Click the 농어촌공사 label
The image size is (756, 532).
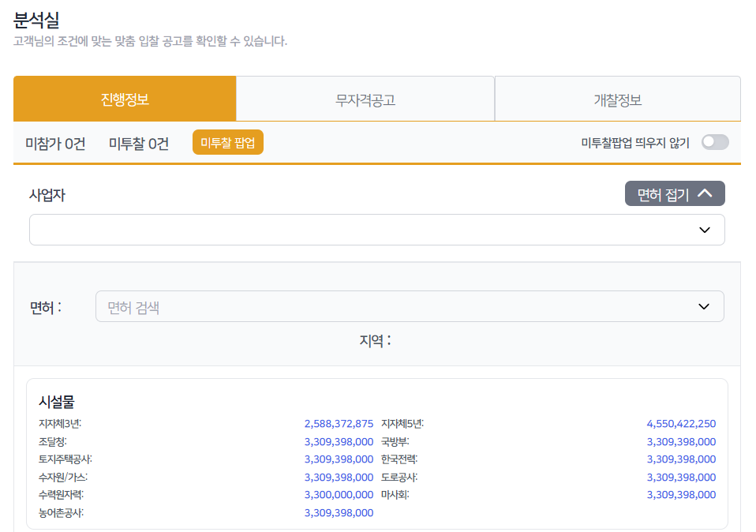click(61, 513)
